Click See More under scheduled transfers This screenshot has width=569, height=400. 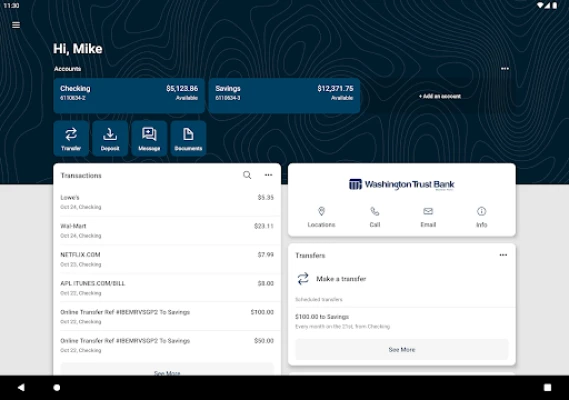(402, 350)
